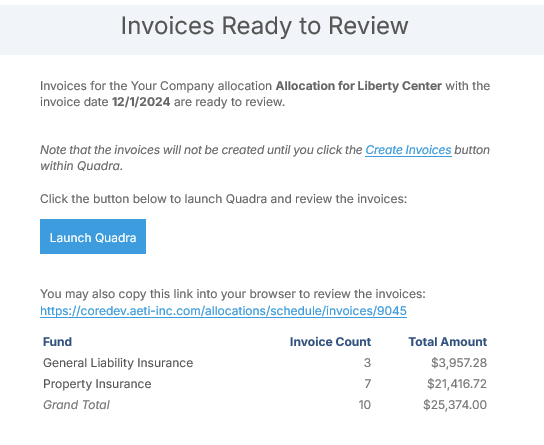Click the Invoice Count column header

click(330, 342)
